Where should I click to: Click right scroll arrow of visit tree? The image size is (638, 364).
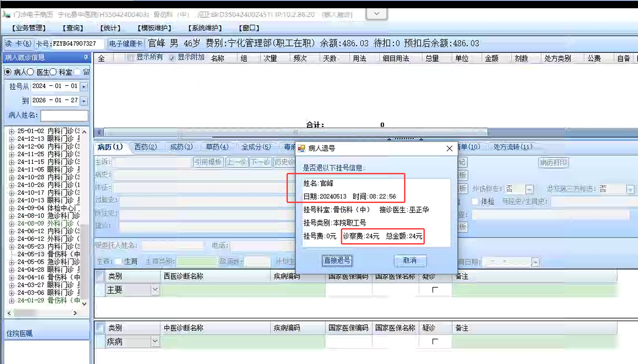click(x=75, y=313)
